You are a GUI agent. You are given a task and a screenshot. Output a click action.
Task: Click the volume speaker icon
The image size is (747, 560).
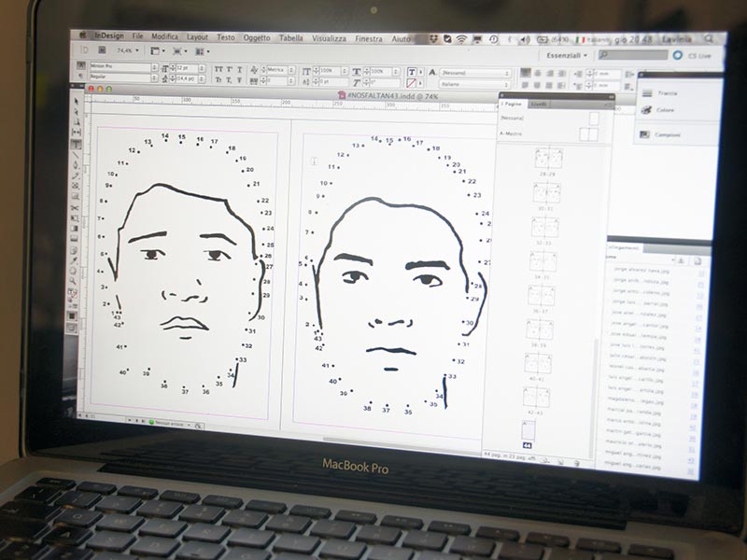coord(525,39)
